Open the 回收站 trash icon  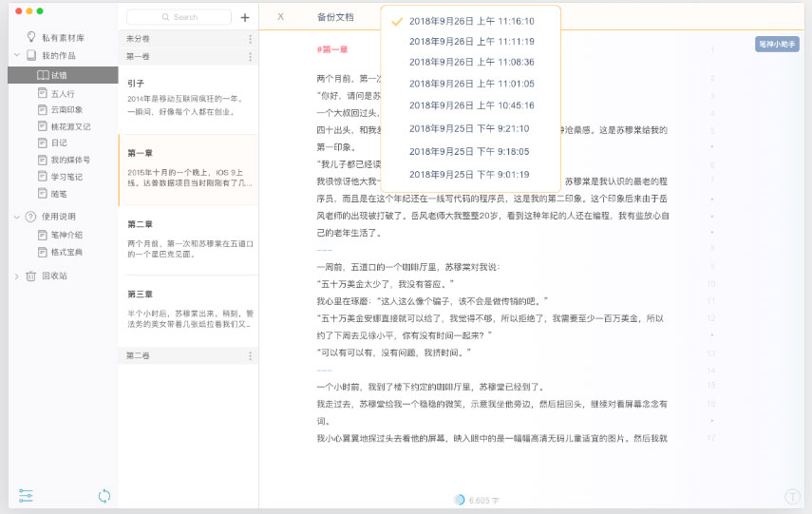[31, 276]
